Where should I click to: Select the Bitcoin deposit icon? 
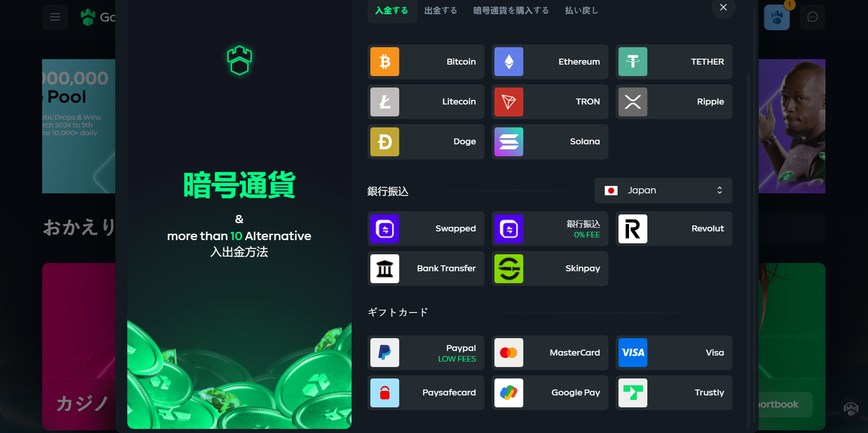point(385,62)
